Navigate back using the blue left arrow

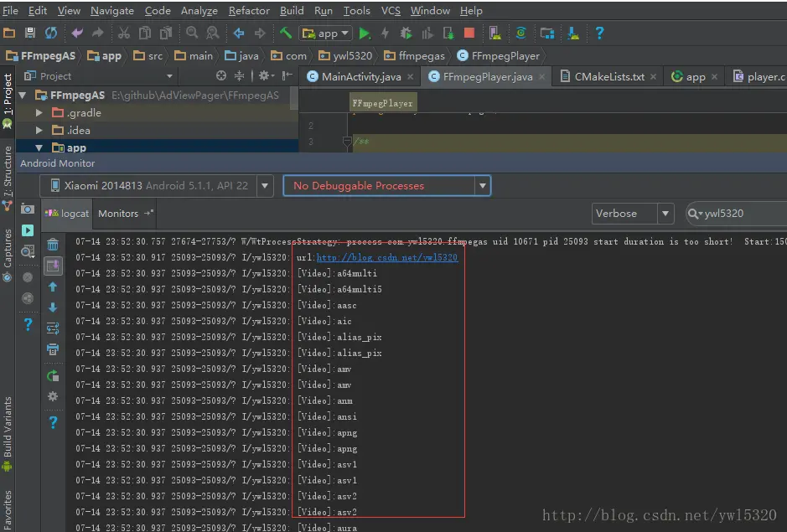point(239,34)
